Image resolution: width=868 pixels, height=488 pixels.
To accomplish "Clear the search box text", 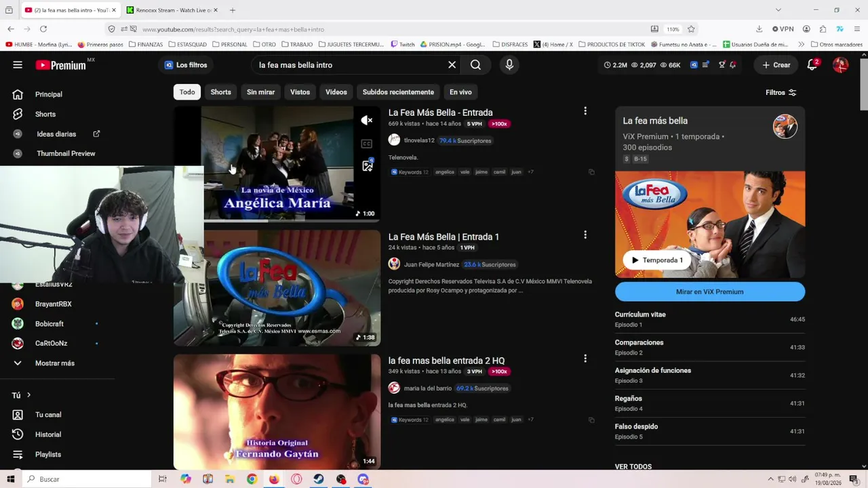I will [452, 65].
